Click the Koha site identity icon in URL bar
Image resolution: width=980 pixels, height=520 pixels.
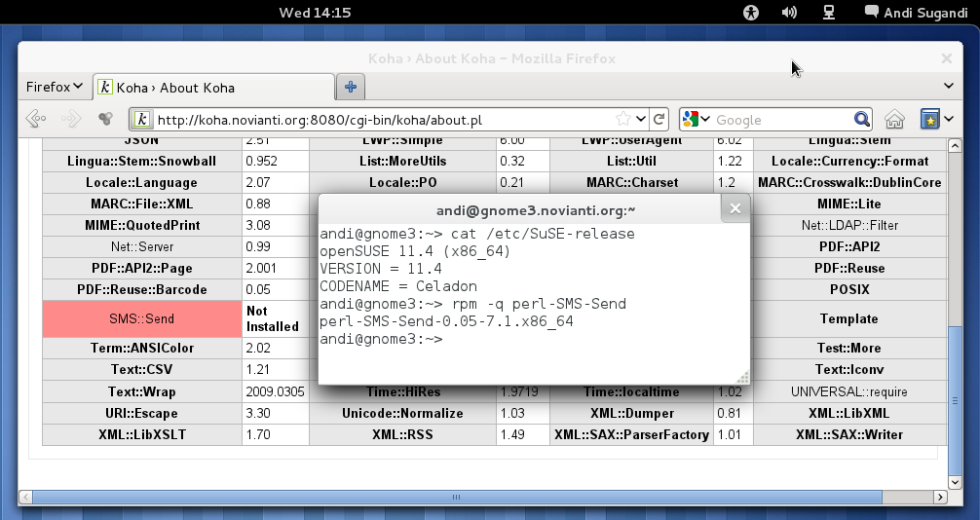coord(142,120)
